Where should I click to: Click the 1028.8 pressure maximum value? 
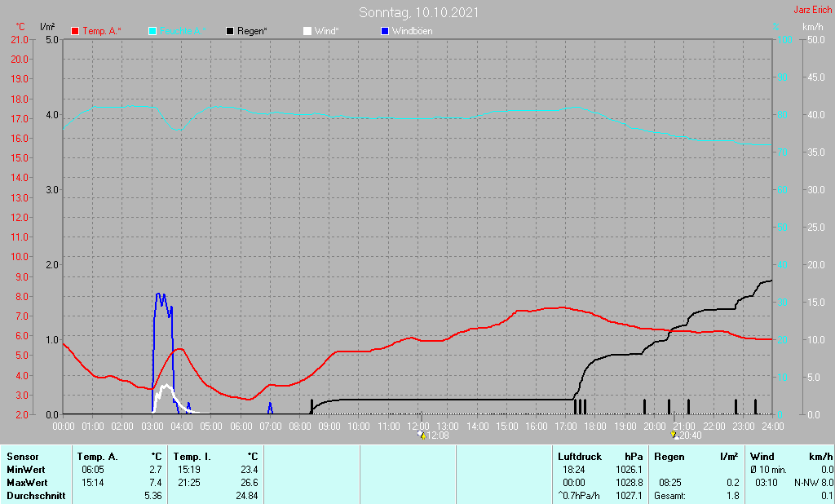tap(630, 482)
